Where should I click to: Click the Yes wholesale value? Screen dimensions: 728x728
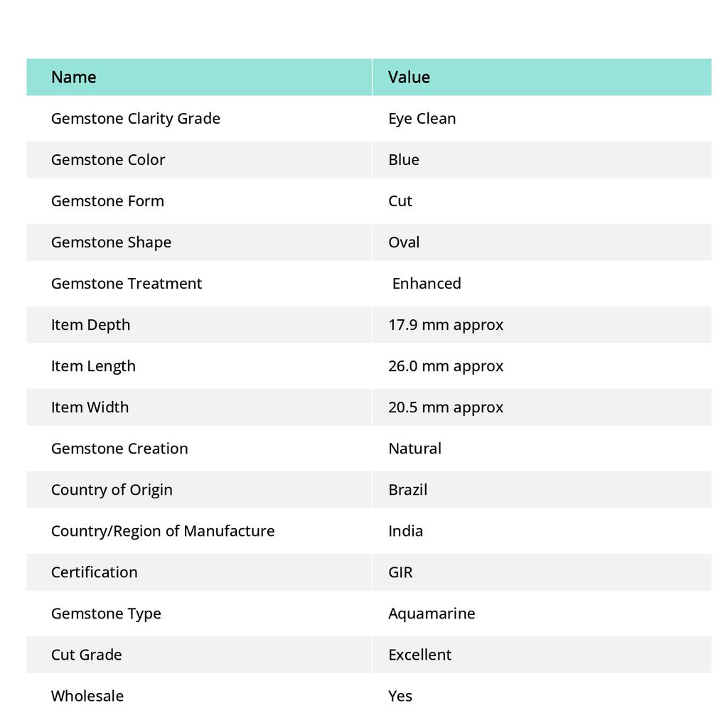click(400, 696)
